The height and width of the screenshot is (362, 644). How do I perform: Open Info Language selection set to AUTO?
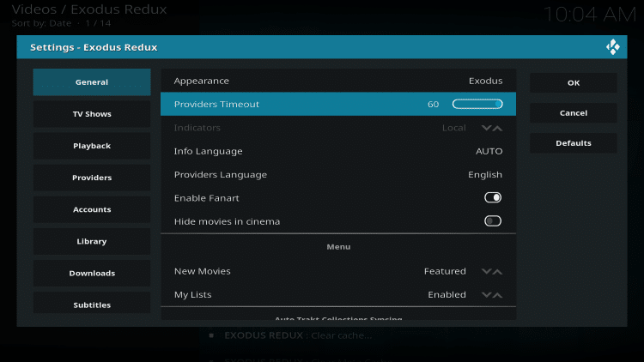pyautogui.click(x=338, y=152)
